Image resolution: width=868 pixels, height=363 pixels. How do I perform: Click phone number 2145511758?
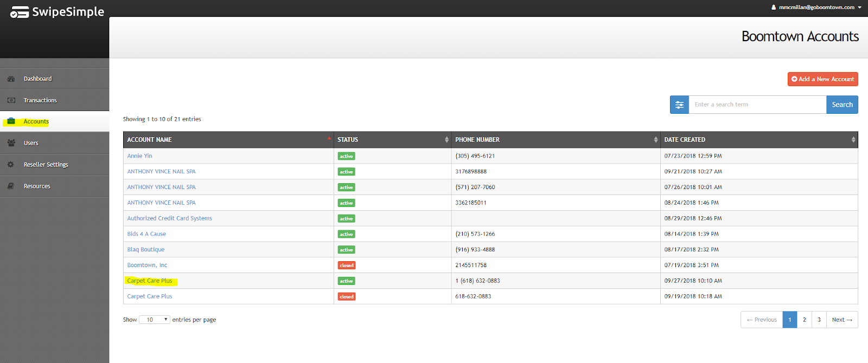(471, 265)
